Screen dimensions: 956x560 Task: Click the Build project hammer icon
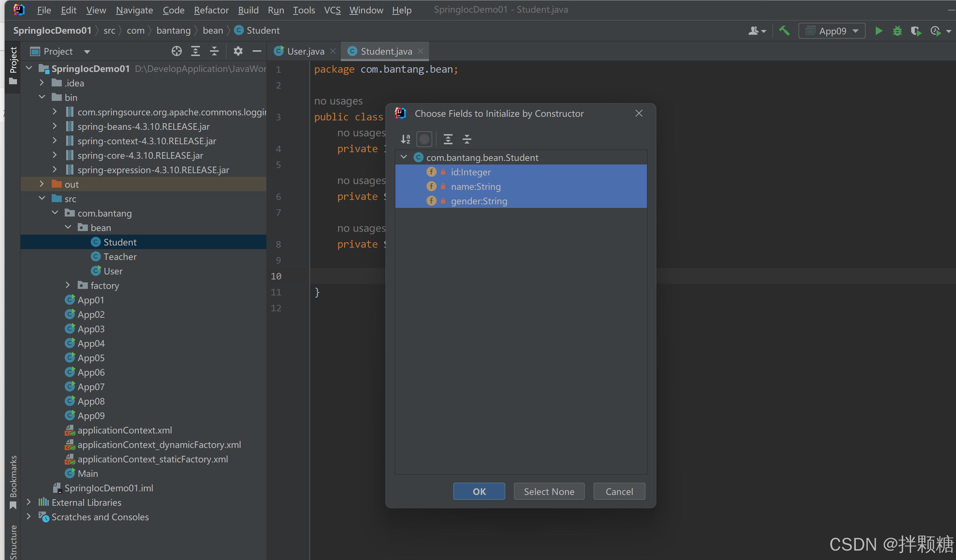tap(784, 31)
